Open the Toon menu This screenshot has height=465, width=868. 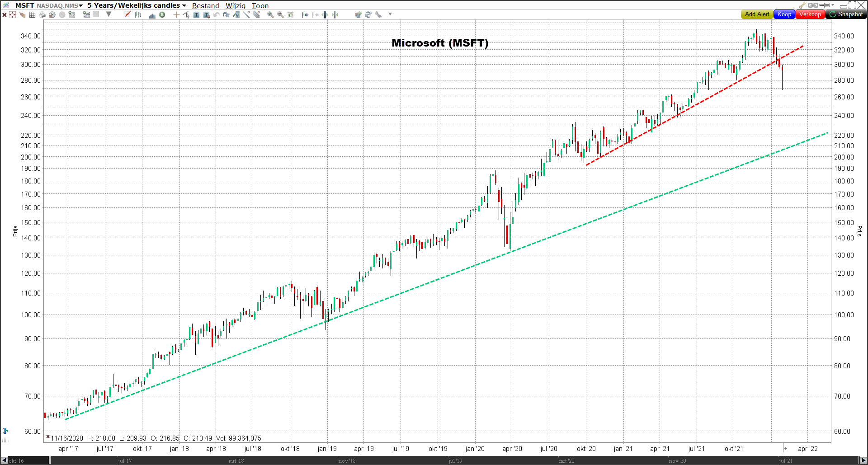coord(260,5)
